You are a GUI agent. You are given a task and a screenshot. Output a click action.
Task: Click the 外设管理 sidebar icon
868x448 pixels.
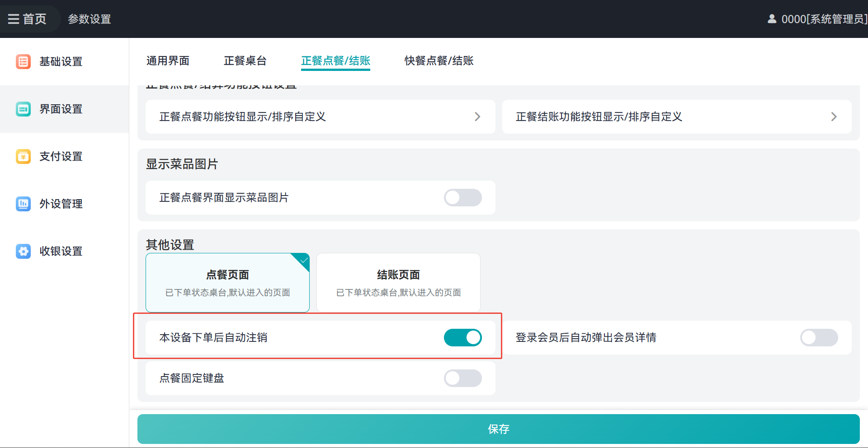coord(23,204)
